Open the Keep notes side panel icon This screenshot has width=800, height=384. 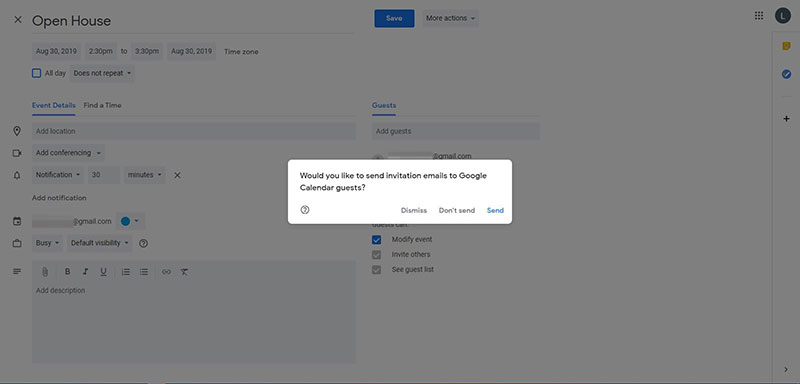[786, 46]
